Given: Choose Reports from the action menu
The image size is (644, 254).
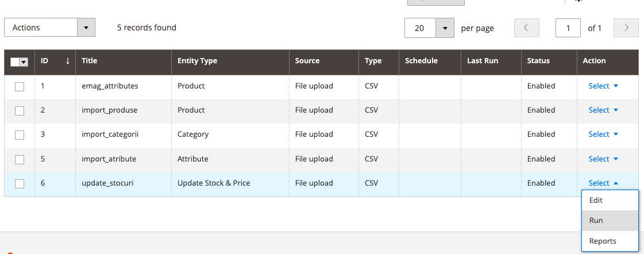Looking at the screenshot, I should [x=610, y=241].
